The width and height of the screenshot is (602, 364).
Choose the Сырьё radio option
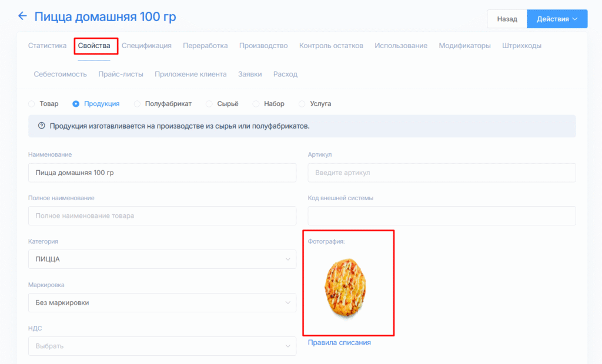[x=209, y=104]
